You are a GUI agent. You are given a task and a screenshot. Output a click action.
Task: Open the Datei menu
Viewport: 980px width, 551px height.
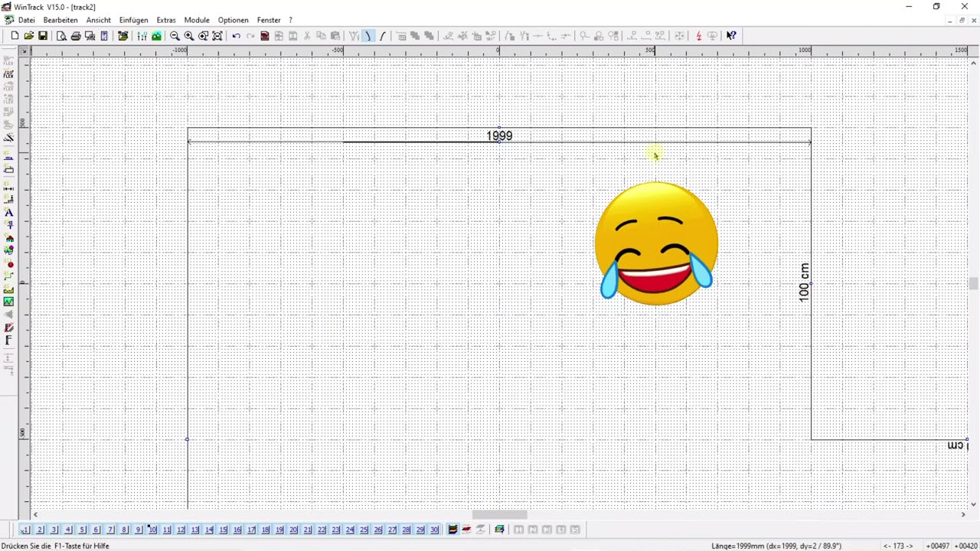(26, 20)
